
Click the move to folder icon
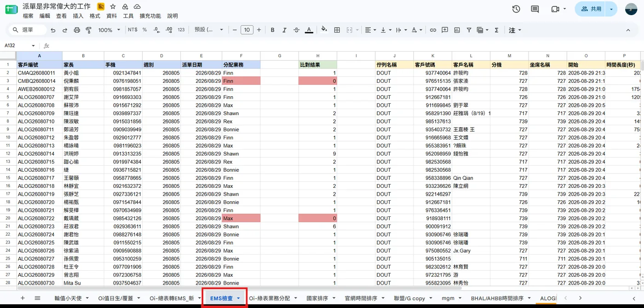pos(125,6)
